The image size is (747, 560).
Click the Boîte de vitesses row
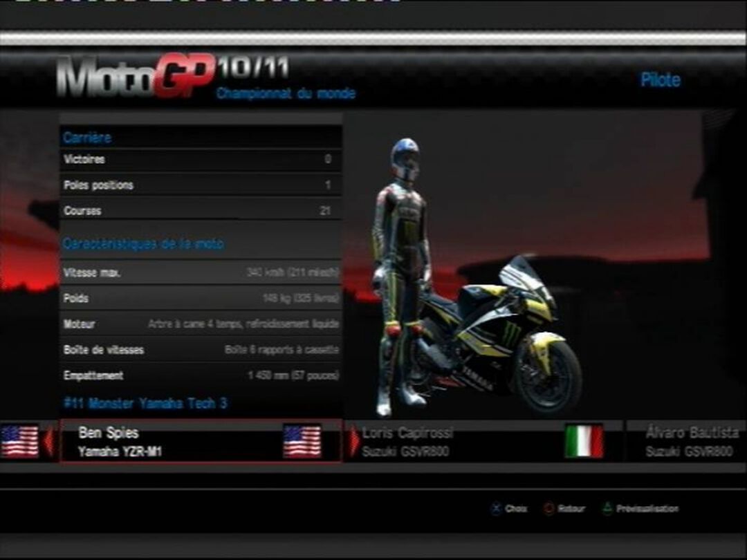click(201, 350)
